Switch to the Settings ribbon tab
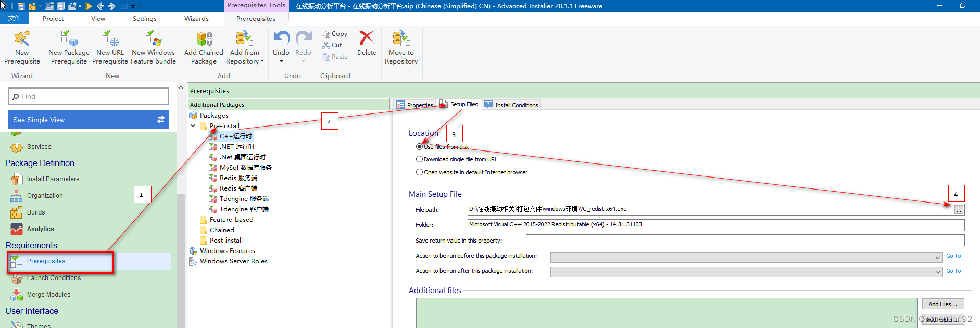This screenshot has width=980, height=328. point(144,18)
